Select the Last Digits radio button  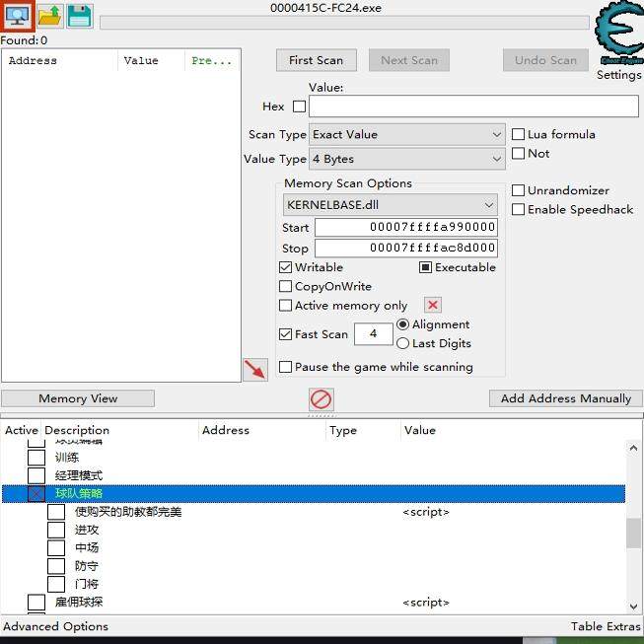tap(402, 343)
